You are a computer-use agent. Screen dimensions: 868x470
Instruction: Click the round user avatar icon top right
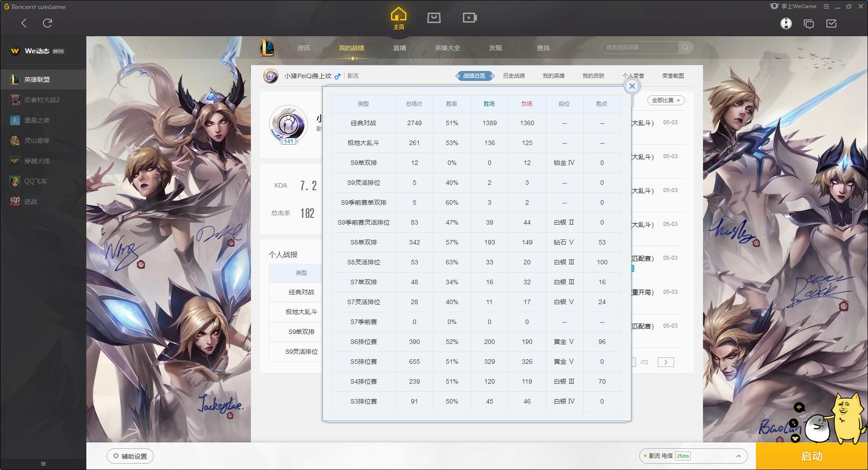pyautogui.click(x=786, y=23)
